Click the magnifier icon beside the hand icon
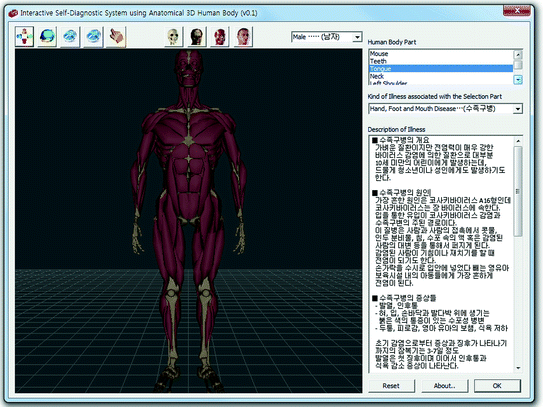Screen dimensions: 543x407 pos(94,36)
